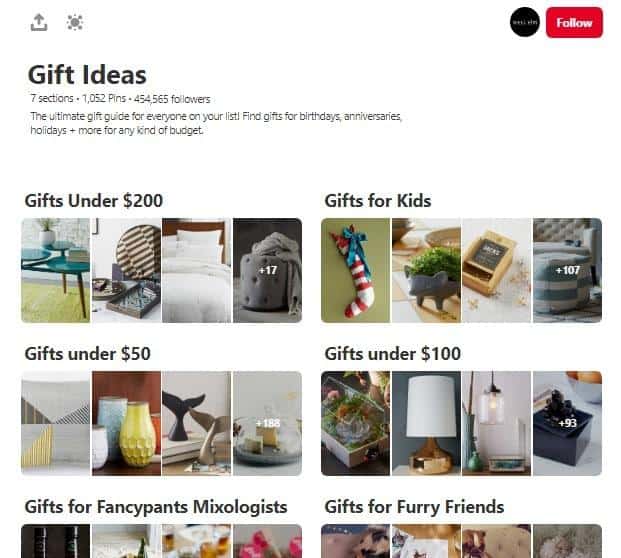
Task: View the +93 more pins thumbnail
Action: point(567,423)
